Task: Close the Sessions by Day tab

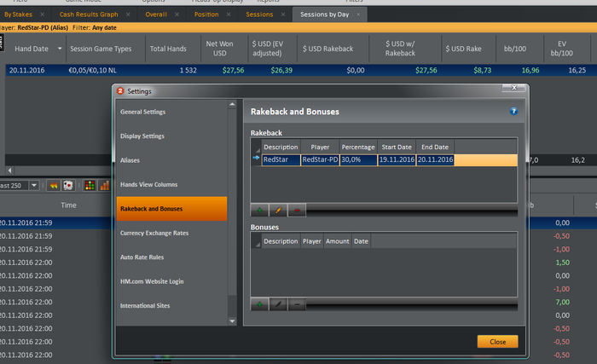Action: click(x=358, y=14)
